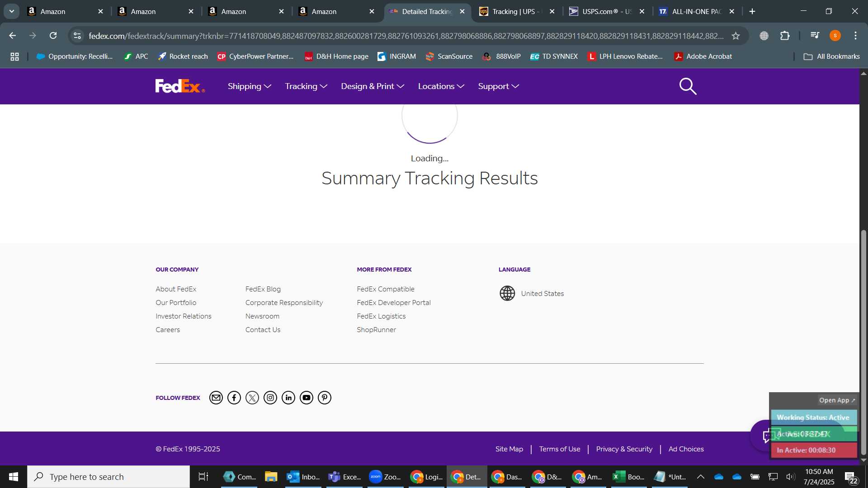This screenshot has height=488, width=868.
Task: Click Open App in tracker widget
Action: point(837,400)
